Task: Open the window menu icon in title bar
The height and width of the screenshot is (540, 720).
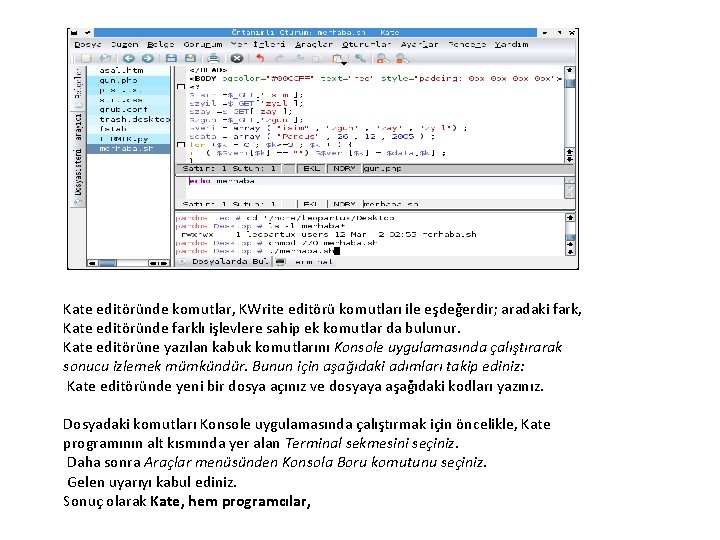Action: pyautogui.click(x=74, y=33)
